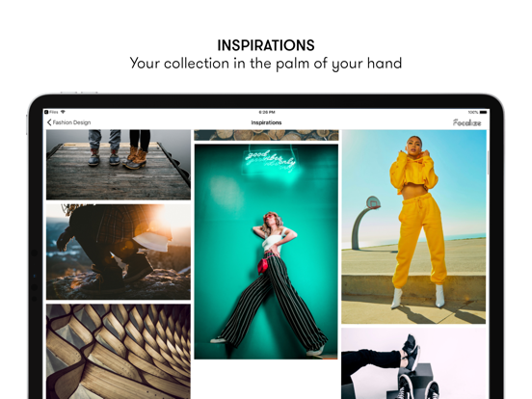532x399 pixels.
Task: Click the 'Your collection' subtitle text
Action: (266, 64)
